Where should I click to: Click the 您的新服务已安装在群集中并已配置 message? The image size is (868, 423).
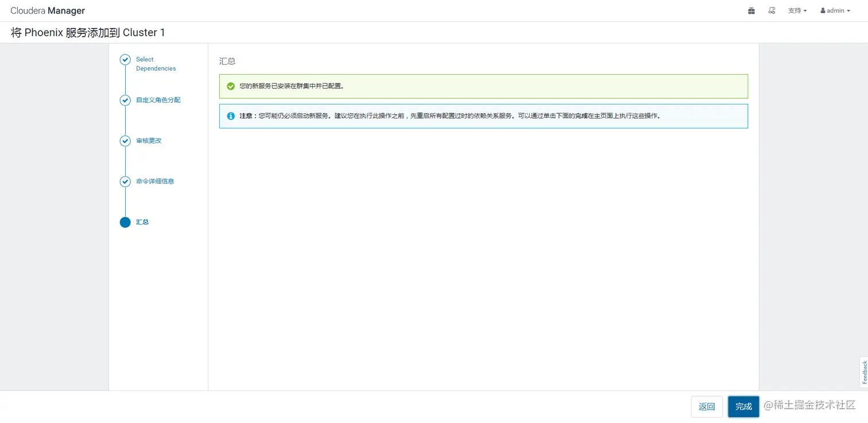[292, 86]
